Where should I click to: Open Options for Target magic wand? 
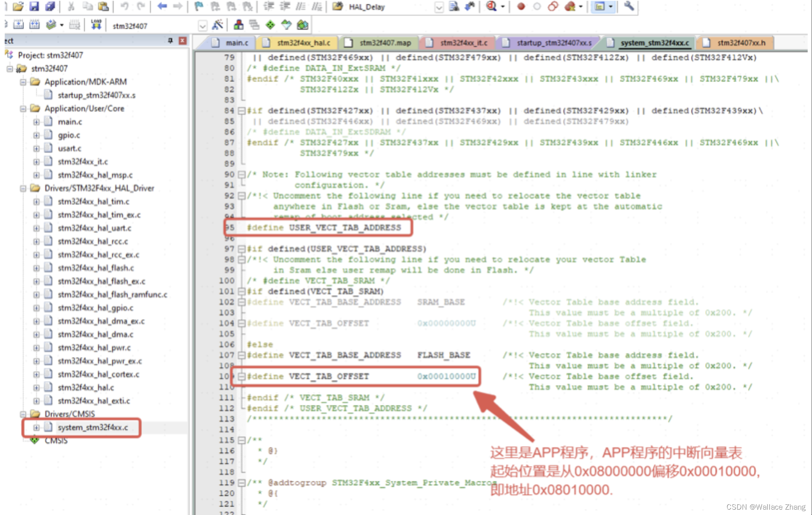[217, 25]
